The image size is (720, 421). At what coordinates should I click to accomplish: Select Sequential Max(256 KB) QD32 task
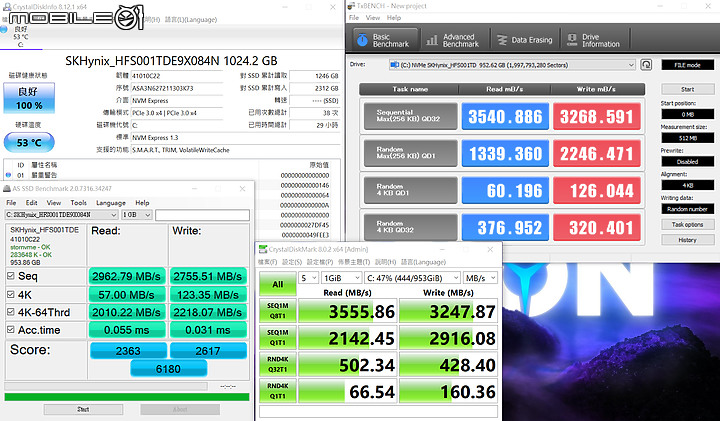click(411, 116)
